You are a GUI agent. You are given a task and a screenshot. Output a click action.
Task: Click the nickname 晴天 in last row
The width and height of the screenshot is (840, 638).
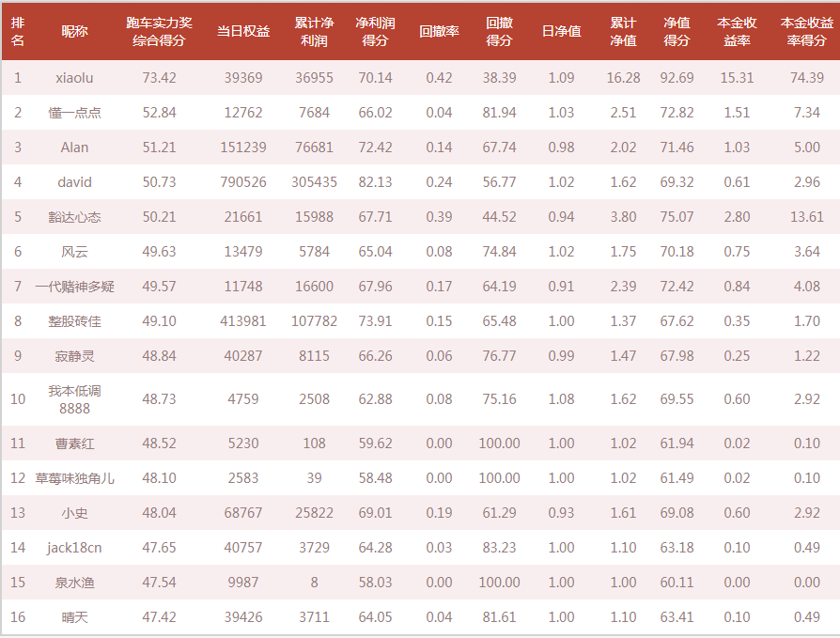pyautogui.click(x=74, y=617)
